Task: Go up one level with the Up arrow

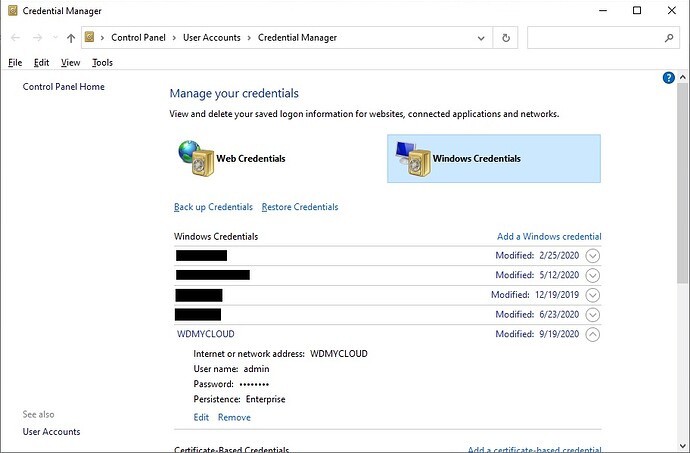Action: click(x=71, y=38)
